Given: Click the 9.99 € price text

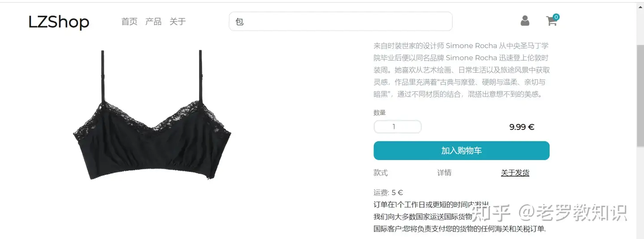Looking at the screenshot, I should (x=522, y=127).
